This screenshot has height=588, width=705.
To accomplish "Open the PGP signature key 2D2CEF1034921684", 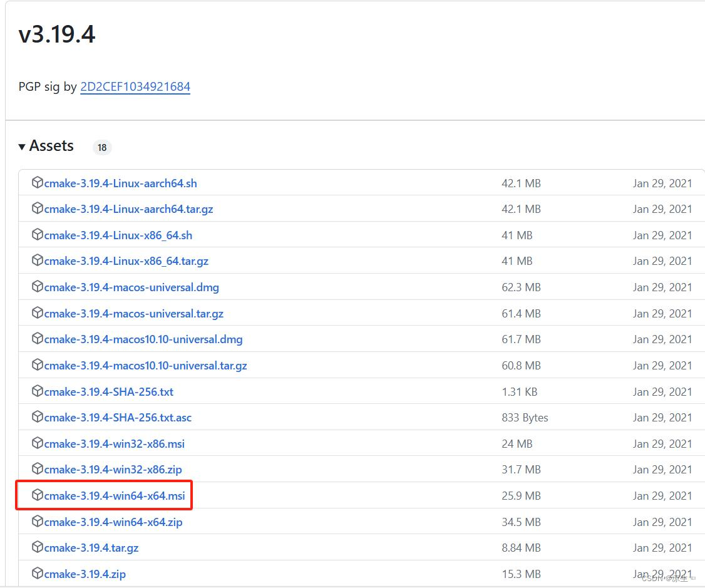I will (x=135, y=87).
